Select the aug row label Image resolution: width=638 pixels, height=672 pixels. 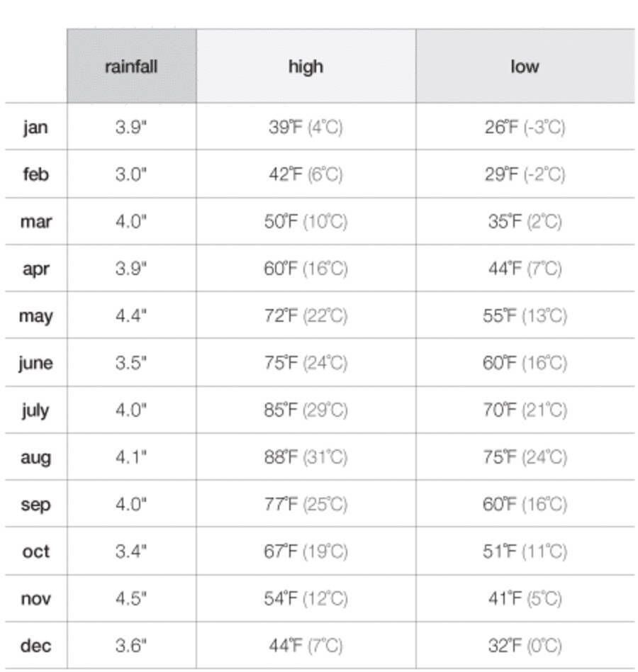[x=35, y=457]
